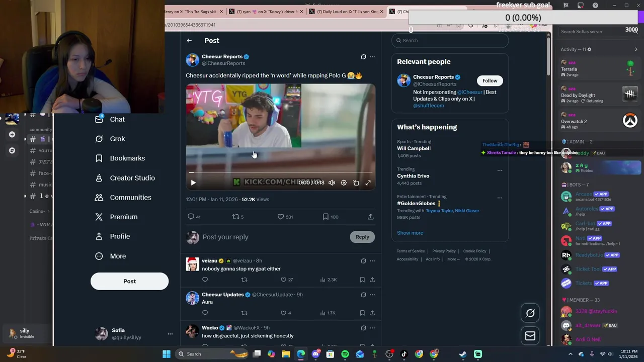Expand video to fullscreen
644x362 pixels.
click(368, 183)
